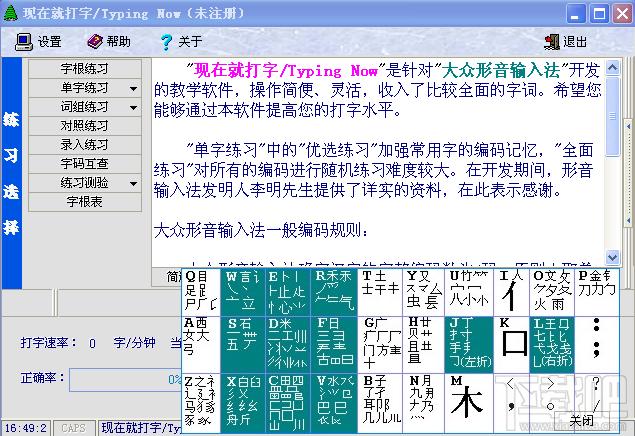The height and width of the screenshot is (436, 635).
Task: Click scroll up arrow of text area
Action: click(x=612, y=68)
